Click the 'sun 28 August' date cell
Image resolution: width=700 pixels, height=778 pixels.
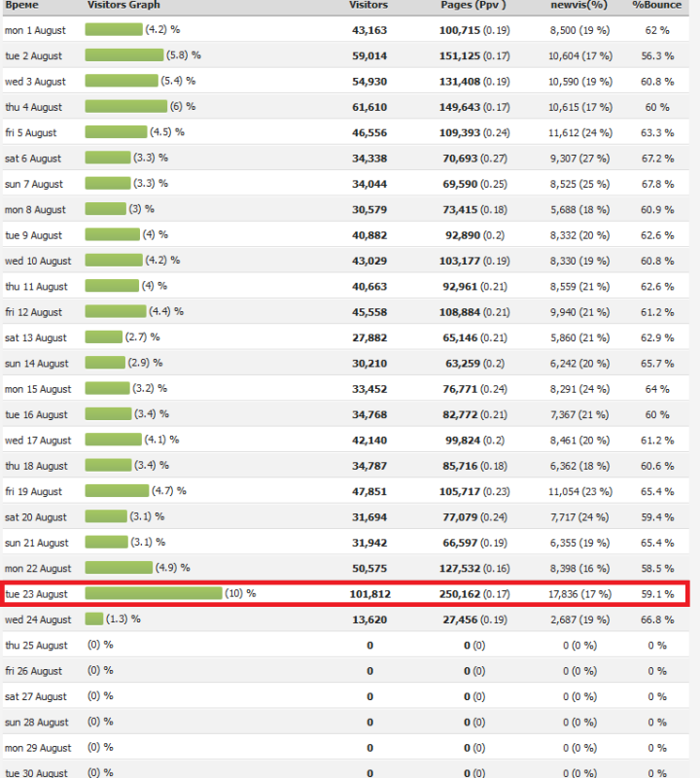click(37, 723)
